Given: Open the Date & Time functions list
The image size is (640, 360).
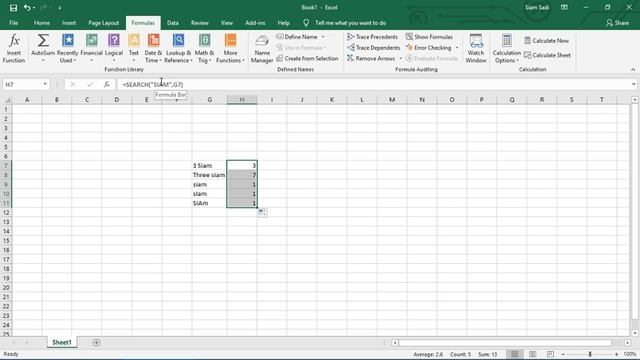Looking at the screenshot, I should pos(153,48).
